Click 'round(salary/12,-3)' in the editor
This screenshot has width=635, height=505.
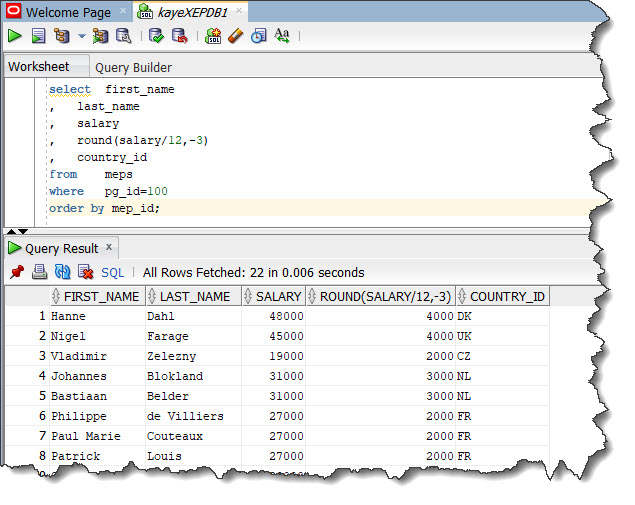[x=143, y=140]
